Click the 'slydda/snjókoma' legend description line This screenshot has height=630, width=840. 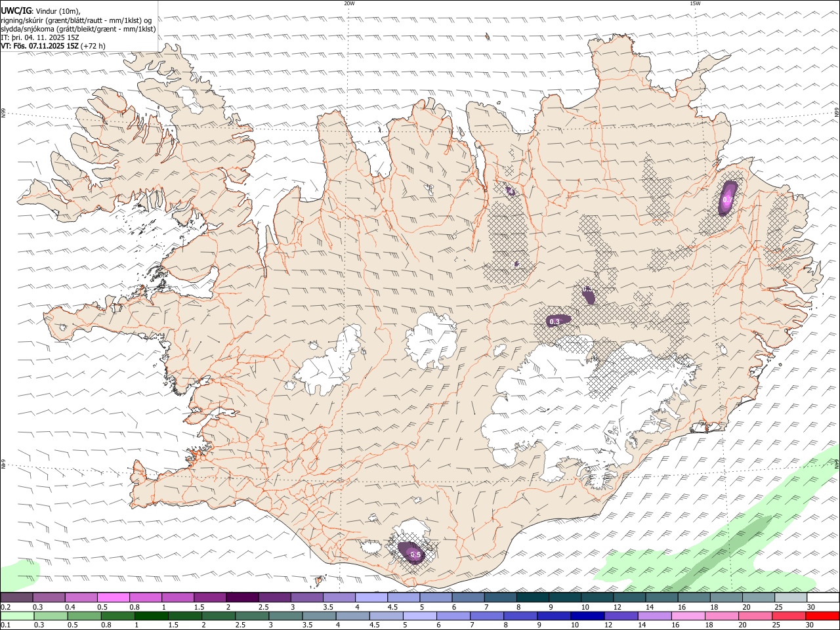coord(78,29)
